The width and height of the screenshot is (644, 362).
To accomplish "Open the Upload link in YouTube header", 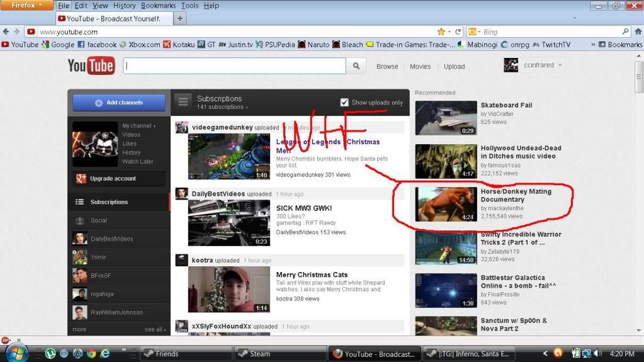I will point(454,66).
